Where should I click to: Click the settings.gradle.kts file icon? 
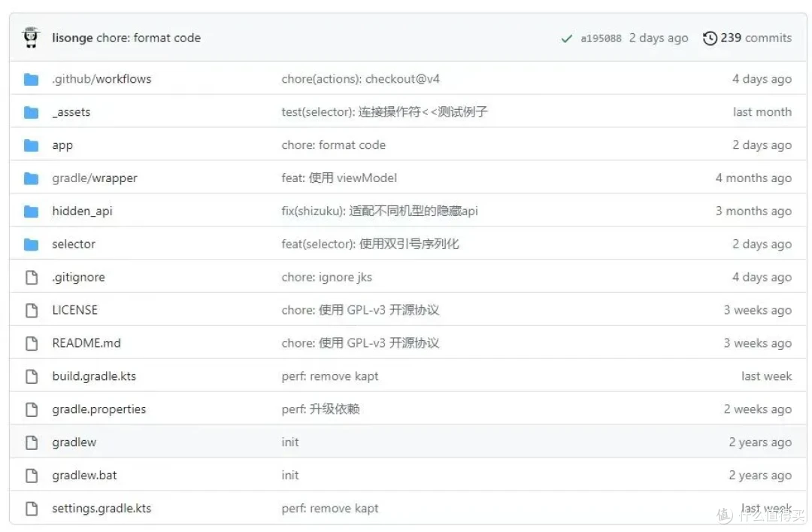click(32, 509)
